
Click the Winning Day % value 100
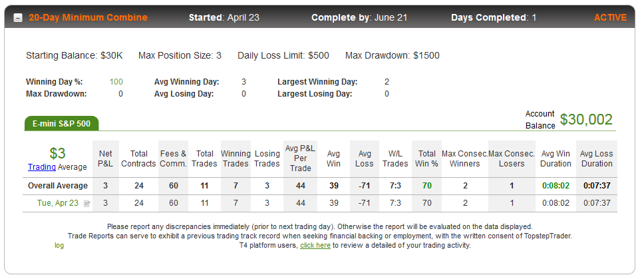pos(116,82)
